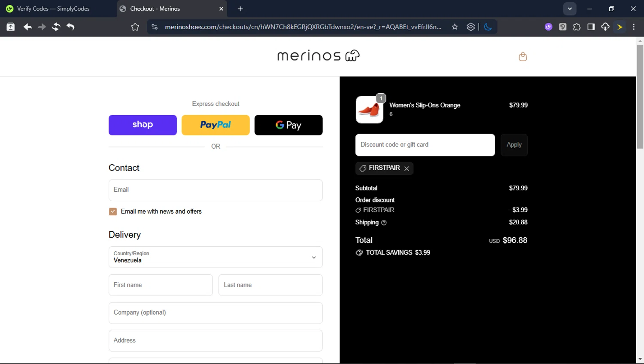The height and width of the screenshot is (364, 644).
Task: Click the Shipping $20.88 amount
Action: point(518,222)
